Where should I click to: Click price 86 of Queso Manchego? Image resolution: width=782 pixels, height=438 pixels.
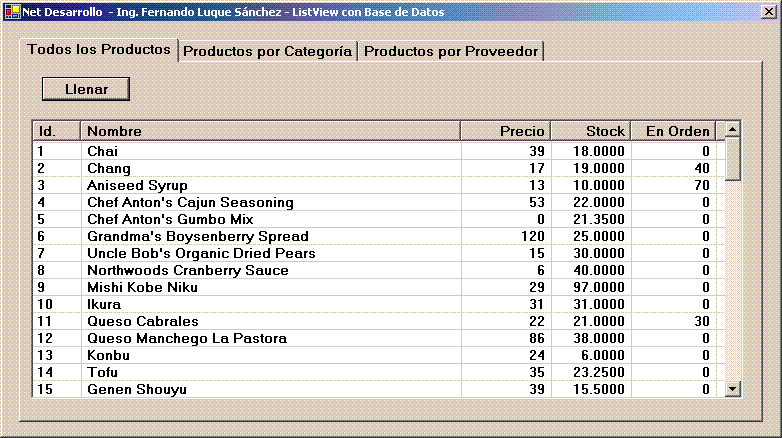(537, 338)
